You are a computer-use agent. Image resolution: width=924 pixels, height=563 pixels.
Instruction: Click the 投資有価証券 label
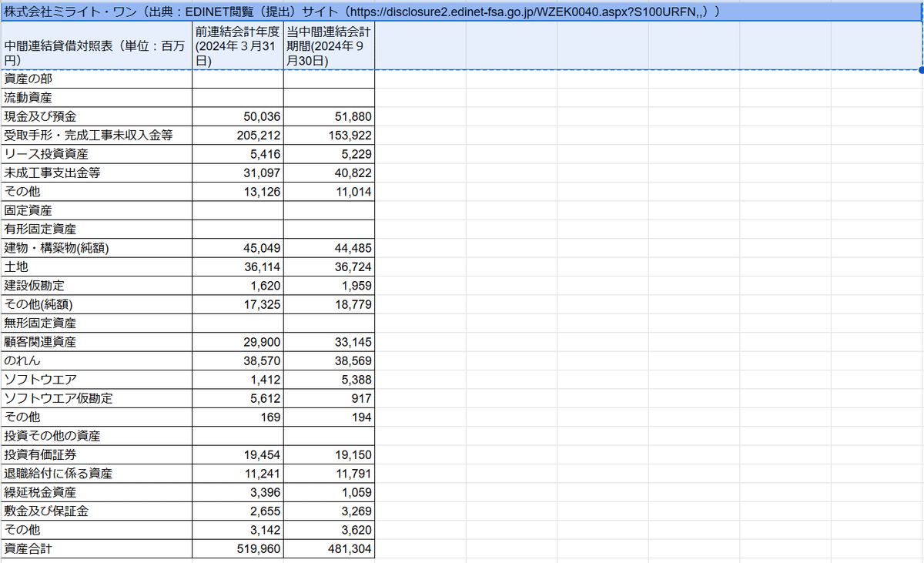click(x=97, y=454)
